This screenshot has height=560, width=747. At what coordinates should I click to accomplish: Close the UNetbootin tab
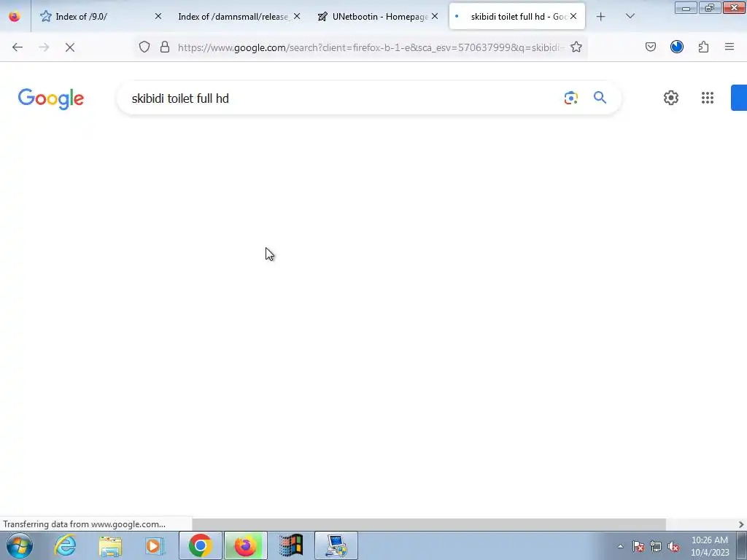[x=435, y=16]
